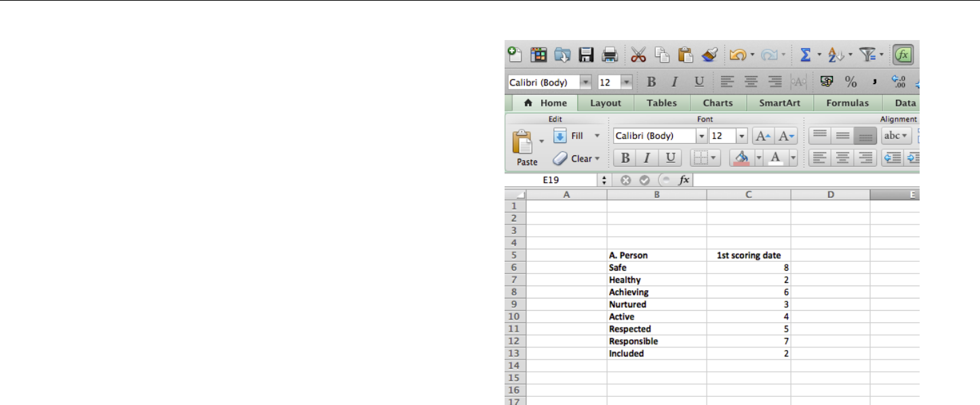Screen dimensions: 980x405
Task: Click the AutoSum sigma icon
Action: 806,55
